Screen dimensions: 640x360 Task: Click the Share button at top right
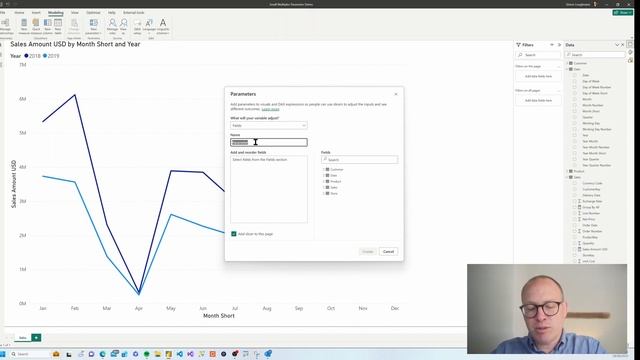[x=622, y=13]
